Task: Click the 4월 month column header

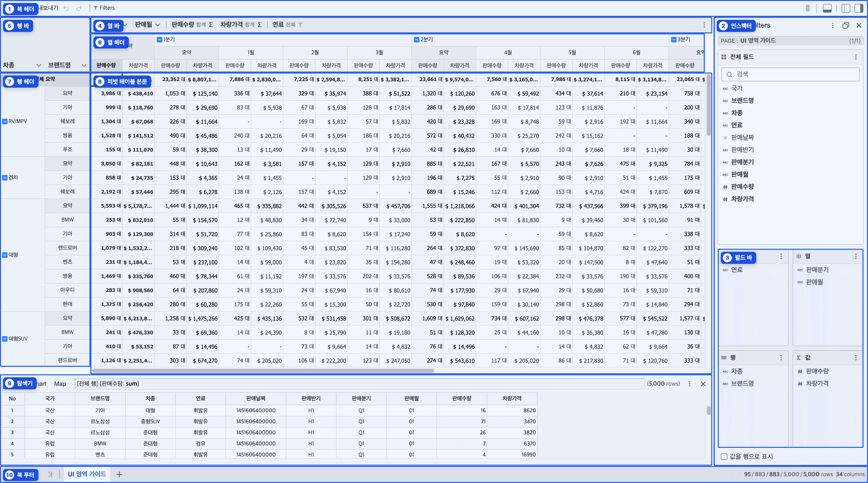Action: tap(508, 52)
